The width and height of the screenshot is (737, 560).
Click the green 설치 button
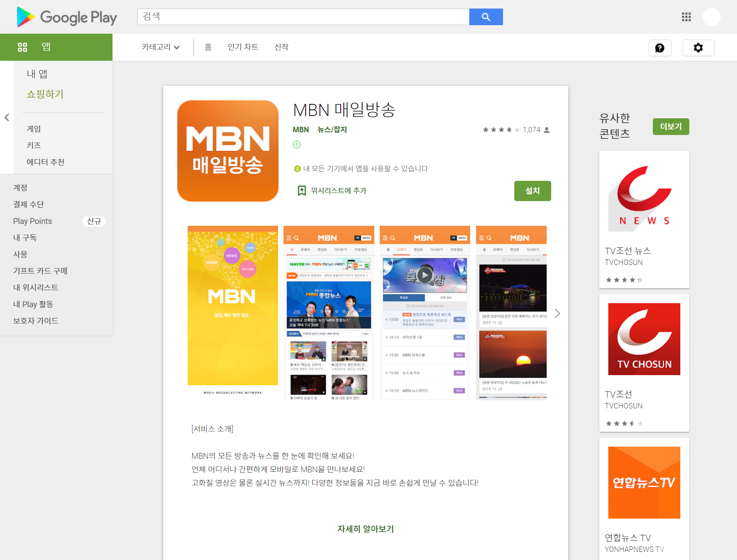533,191
